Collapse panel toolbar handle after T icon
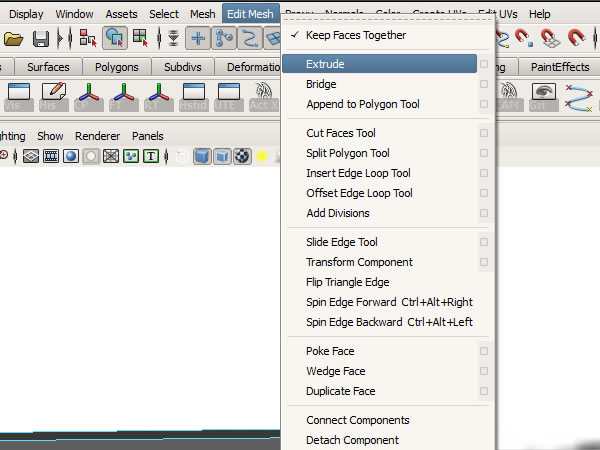Screen dimensions: 600x450 pos(166,156)
